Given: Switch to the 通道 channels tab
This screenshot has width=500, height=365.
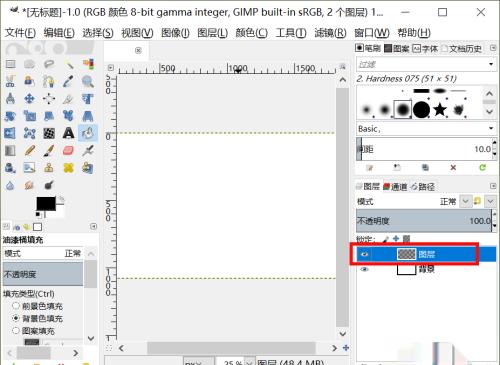Looking at the screenshot, I should tap(395, 187).
